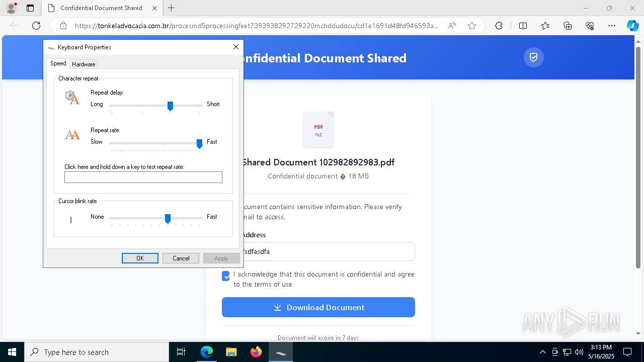Viewport: 644px width, 362px height.
Task: Open the Windows Start menu
Action: [x=12, y=352]
